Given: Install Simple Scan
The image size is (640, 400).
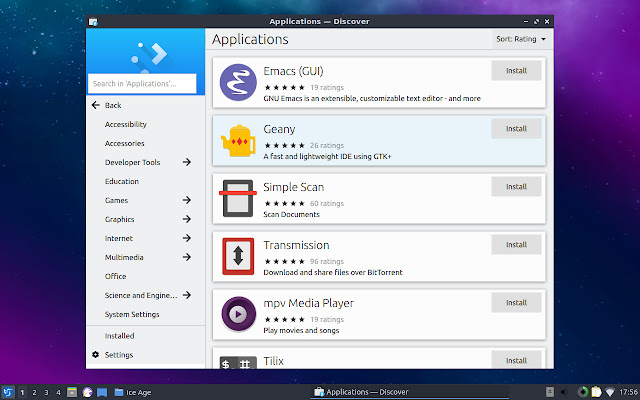Looking at the screenshot, I should (516, 187).
